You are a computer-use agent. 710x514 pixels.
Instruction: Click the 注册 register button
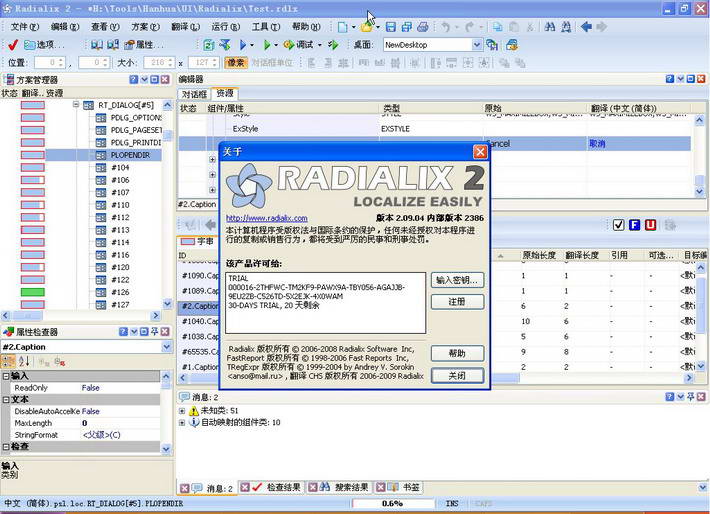pos(457,302)
